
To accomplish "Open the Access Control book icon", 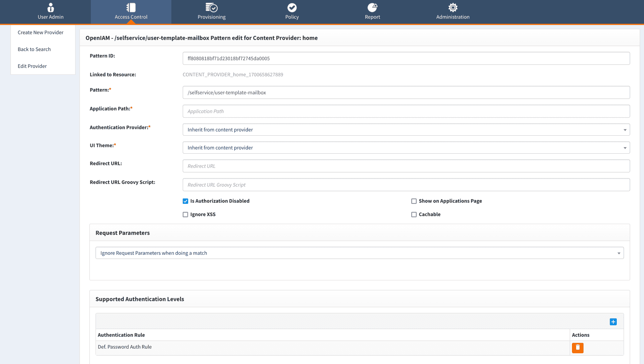I will [131, 8].
